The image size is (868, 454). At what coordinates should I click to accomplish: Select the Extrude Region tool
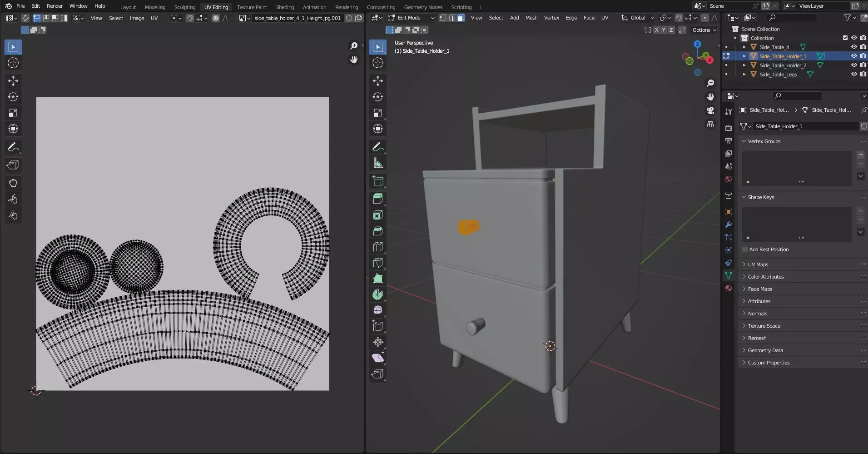[378, 199]
